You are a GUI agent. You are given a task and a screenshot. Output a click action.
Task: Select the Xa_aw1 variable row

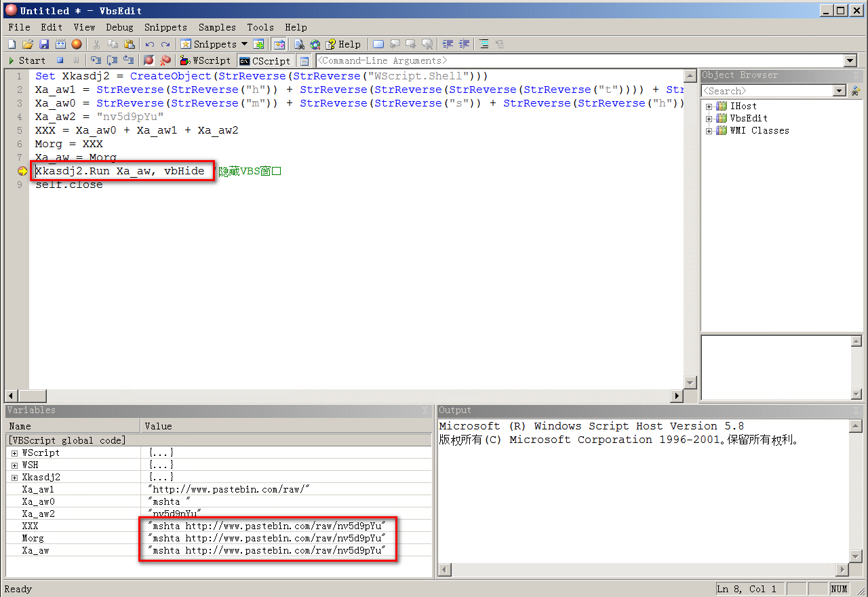click(218, 489)
